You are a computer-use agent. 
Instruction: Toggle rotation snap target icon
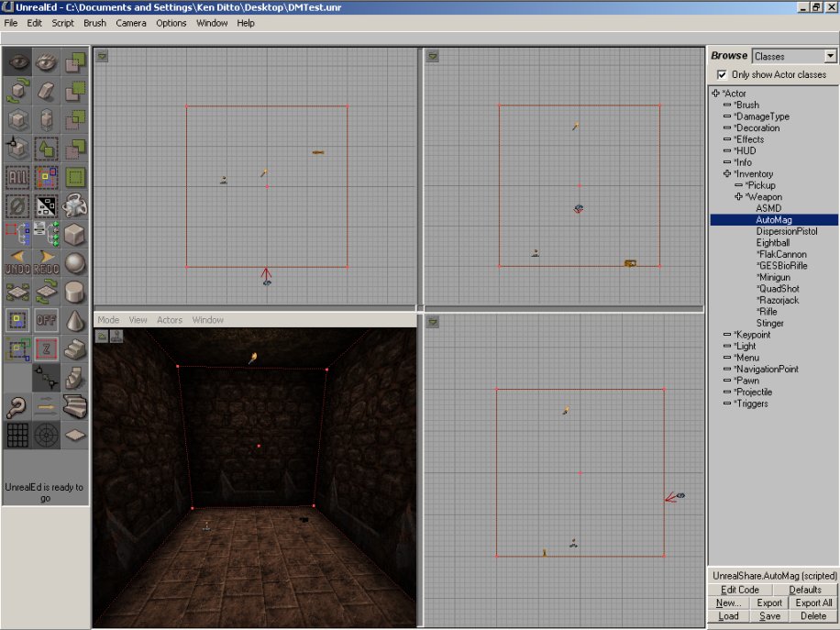[x=46, y=435]
